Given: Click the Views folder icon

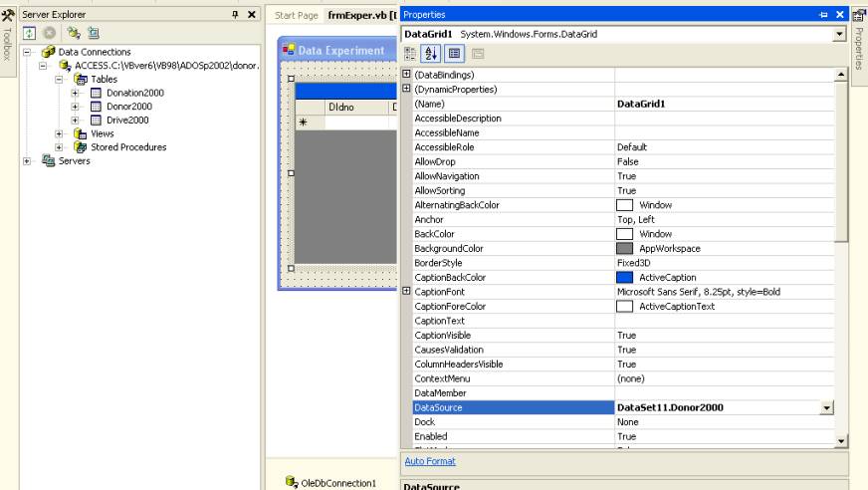Looking at the screenshot, I should tap(81, 133).
